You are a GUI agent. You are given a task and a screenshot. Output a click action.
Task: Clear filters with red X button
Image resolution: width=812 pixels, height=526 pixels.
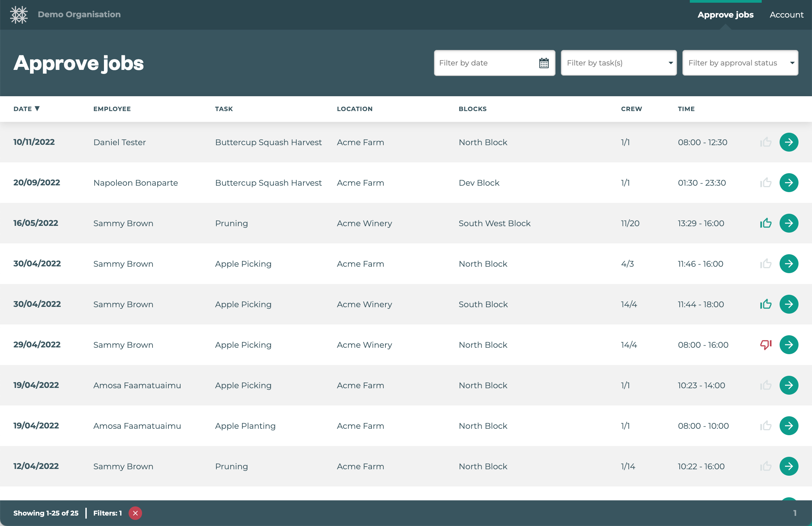coord(135,513)
